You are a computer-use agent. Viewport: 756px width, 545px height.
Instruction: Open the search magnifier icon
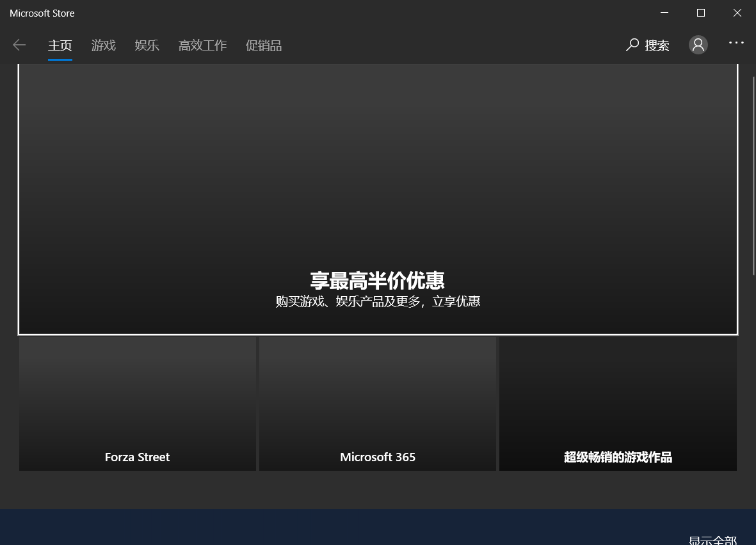(632, 45)
